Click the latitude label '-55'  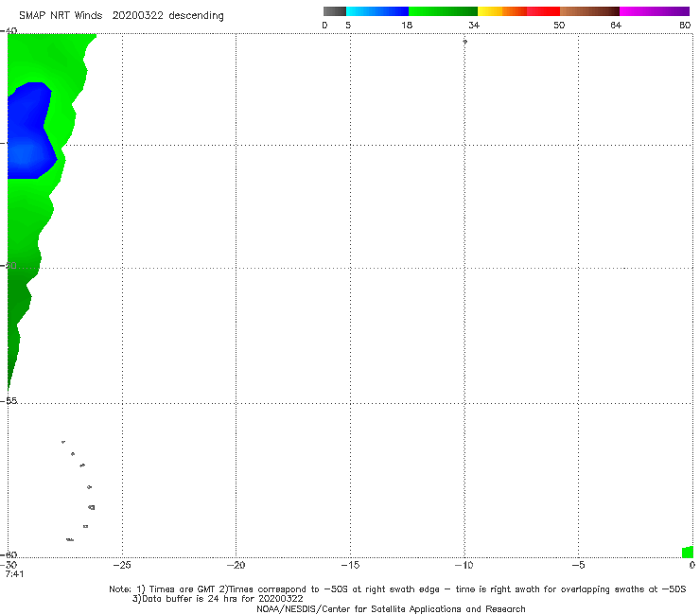pyautogui.click(x=9, y=400)
